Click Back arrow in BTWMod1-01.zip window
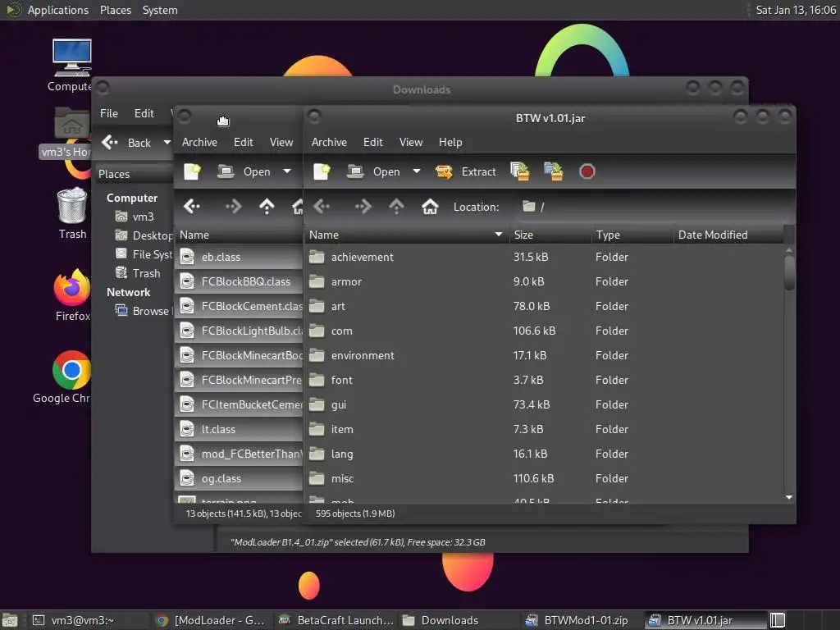Image resolution: width=840 pixels, height=630 pixels. 191,206
